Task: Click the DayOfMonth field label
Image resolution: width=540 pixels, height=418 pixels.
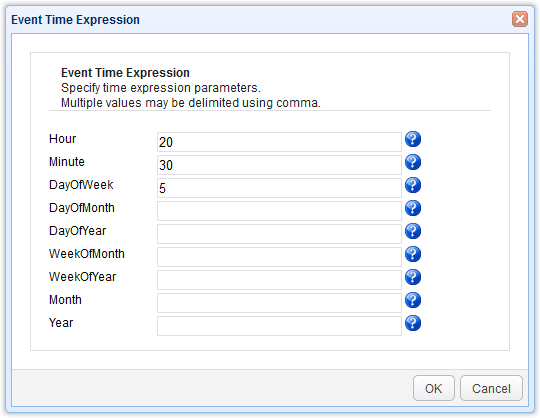Action: point(82,208)
